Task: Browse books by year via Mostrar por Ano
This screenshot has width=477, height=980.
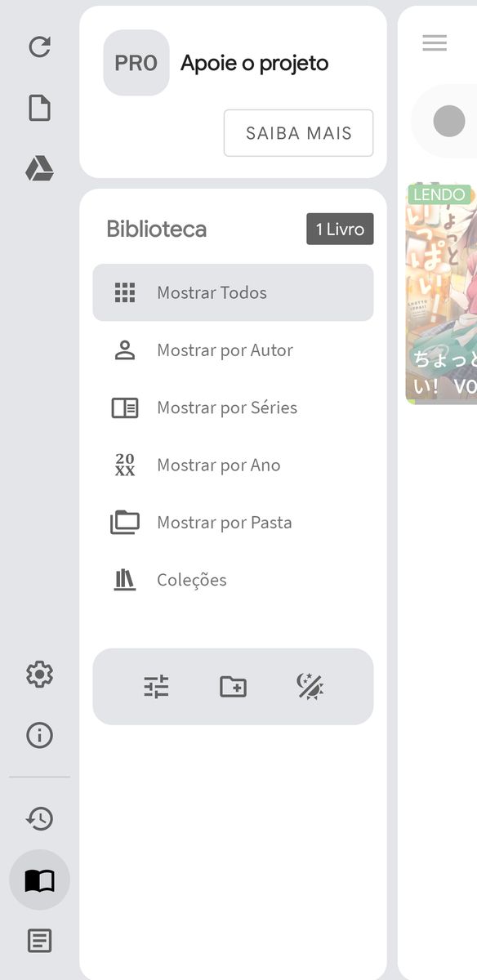Action: pyautogui.click(x=220, y=465)
